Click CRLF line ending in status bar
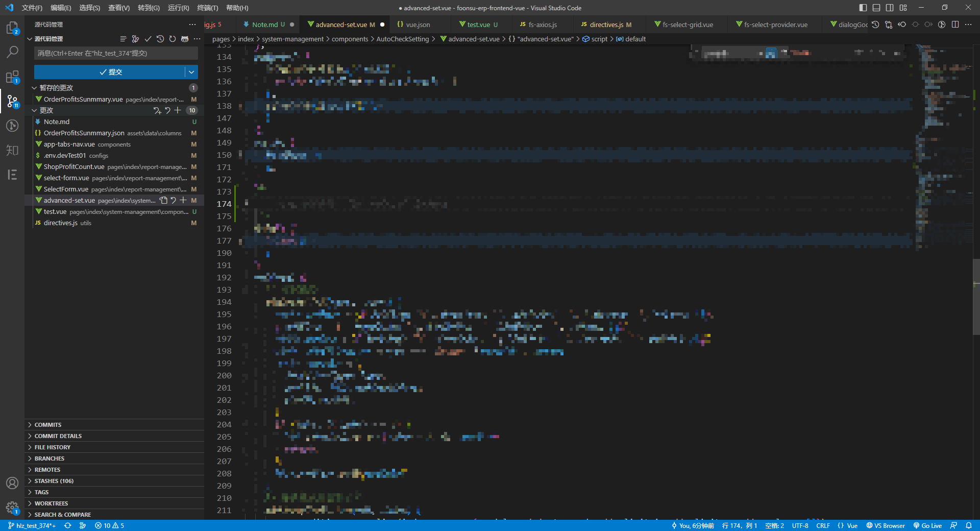This screenshot has width=980, height=531. coord(823,525)
